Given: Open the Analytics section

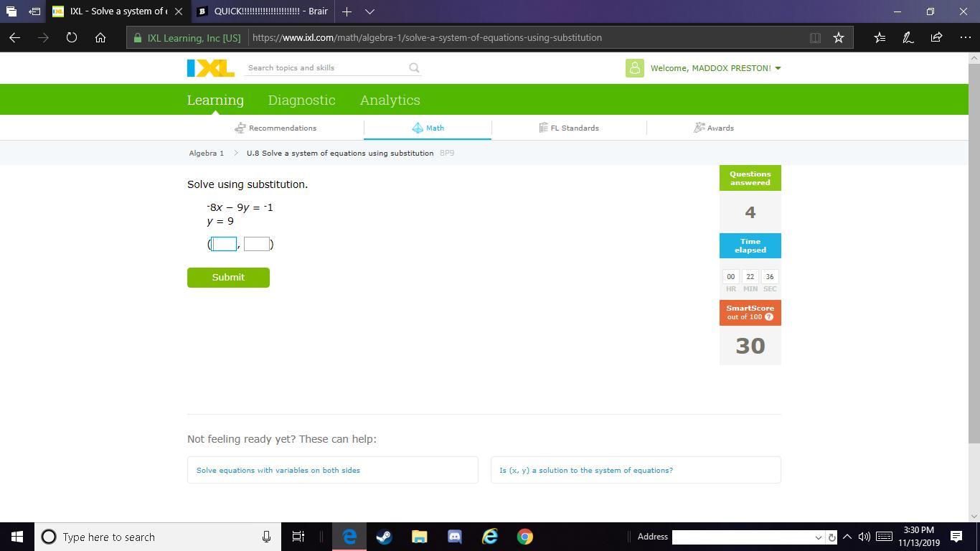Looking at the screenshot, I should click(390, 100).
